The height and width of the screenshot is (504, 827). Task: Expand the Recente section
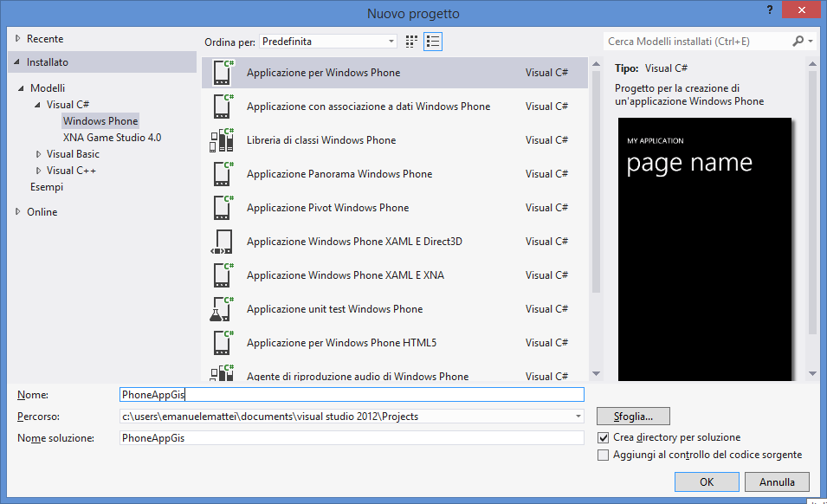click(18, 38)
